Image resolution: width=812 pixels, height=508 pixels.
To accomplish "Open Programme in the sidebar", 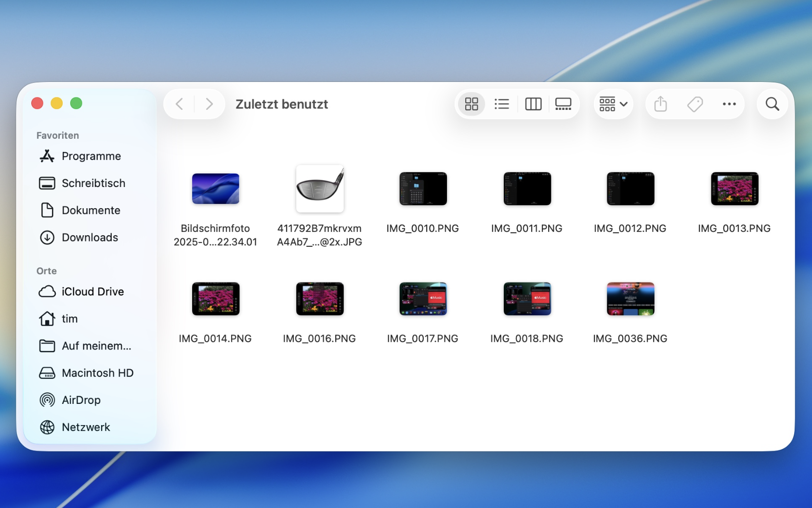I will point(91,156).
